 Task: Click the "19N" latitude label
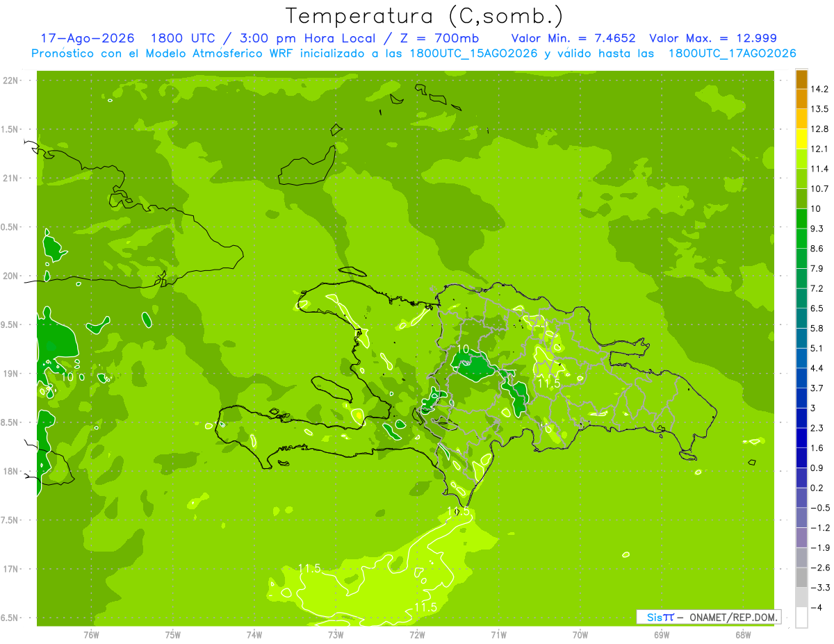point(12,374)
